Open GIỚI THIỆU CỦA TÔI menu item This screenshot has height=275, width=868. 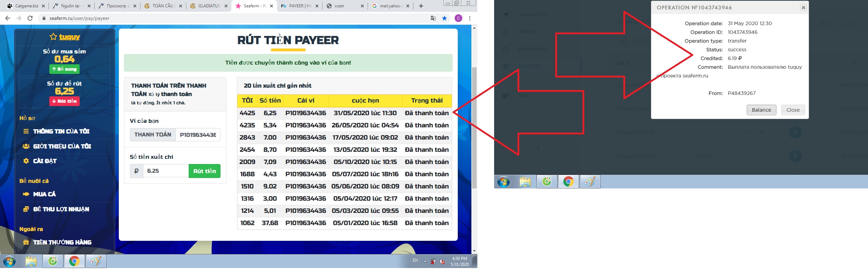(x=62, y=146)
